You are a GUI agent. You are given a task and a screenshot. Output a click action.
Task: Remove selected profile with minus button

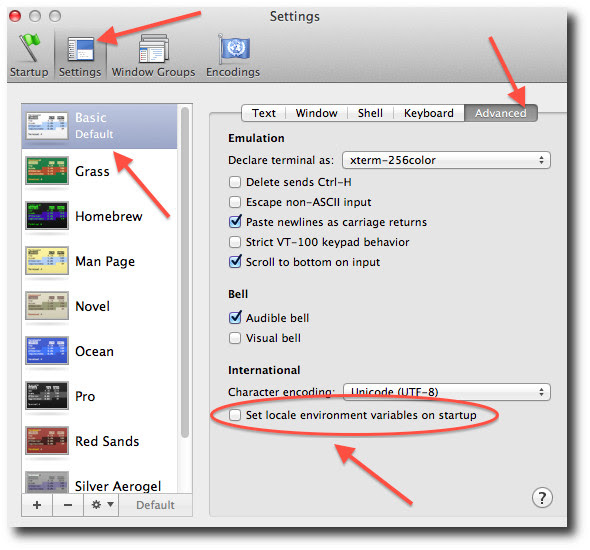[68, 505]
